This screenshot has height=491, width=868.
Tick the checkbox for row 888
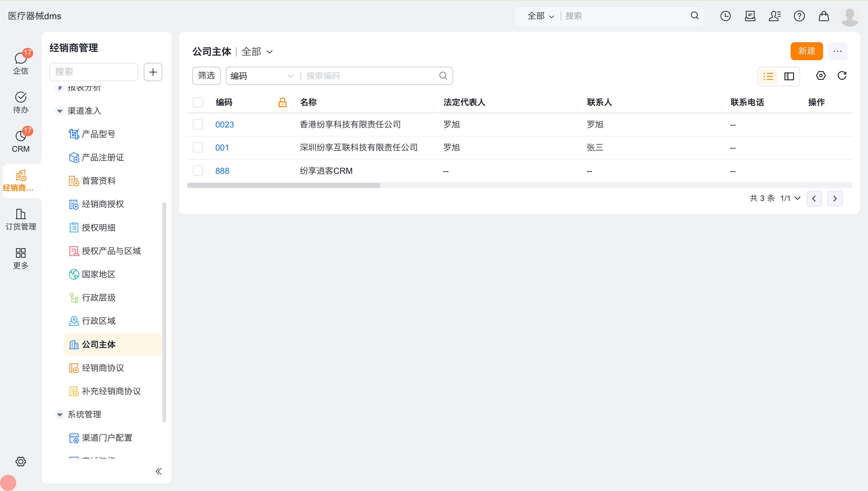(198, 171)
